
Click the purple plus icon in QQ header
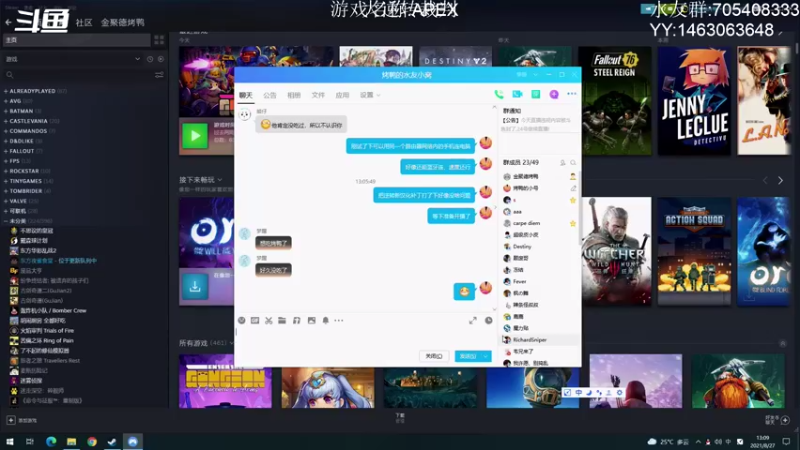tap(554, 94)
